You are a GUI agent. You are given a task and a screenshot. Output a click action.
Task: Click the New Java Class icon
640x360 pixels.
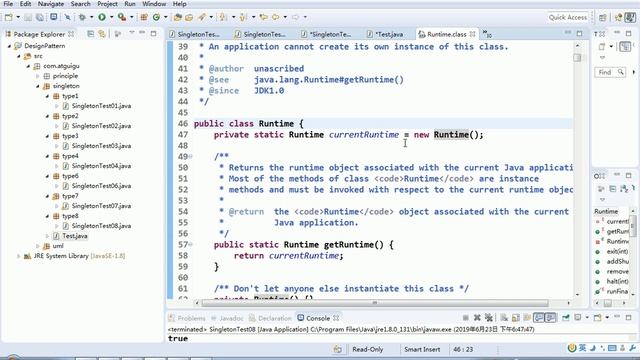(x=156, y=17)
